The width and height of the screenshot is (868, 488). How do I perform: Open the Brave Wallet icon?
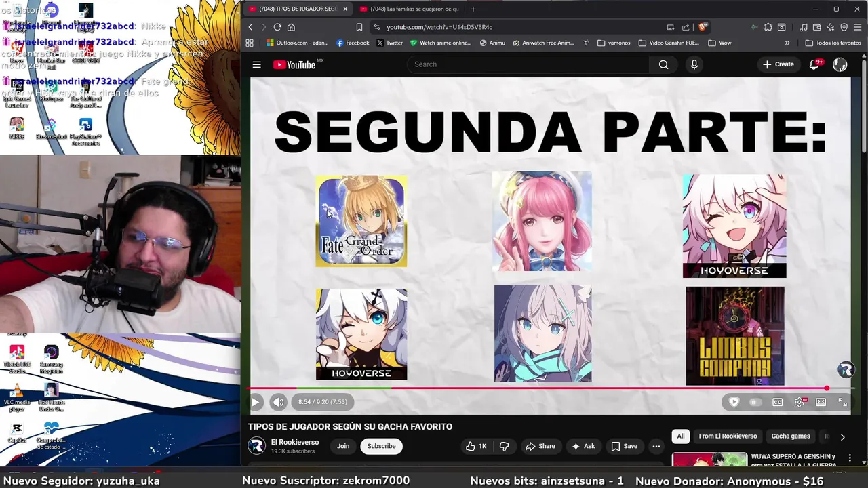click(x=817, y=27)
